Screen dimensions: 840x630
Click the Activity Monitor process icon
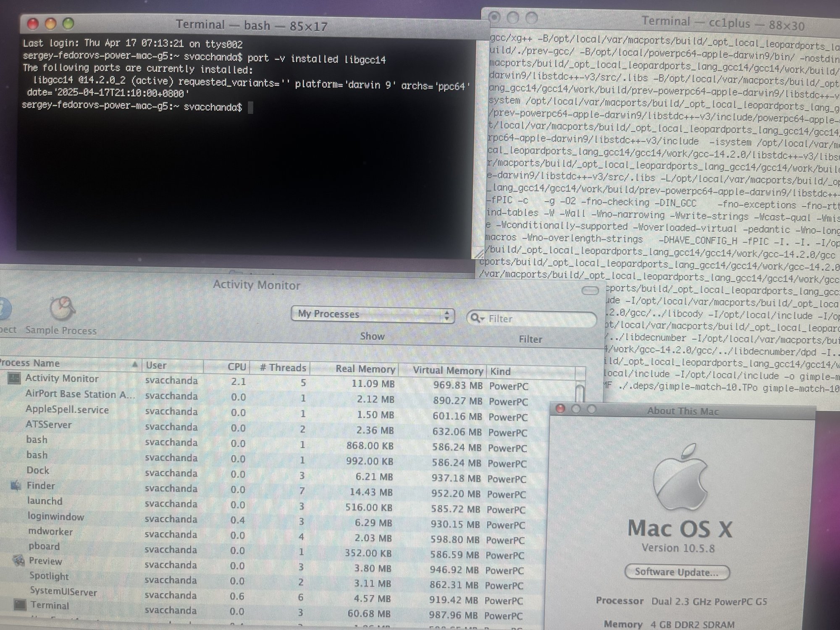pos(14,378)
